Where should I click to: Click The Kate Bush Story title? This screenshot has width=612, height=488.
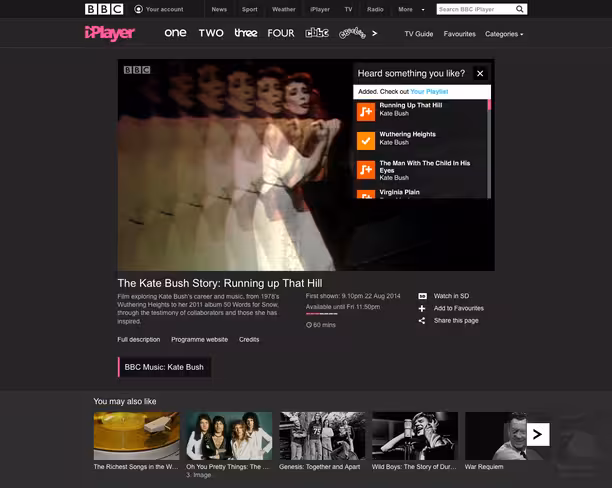click(x=220, y=283)
